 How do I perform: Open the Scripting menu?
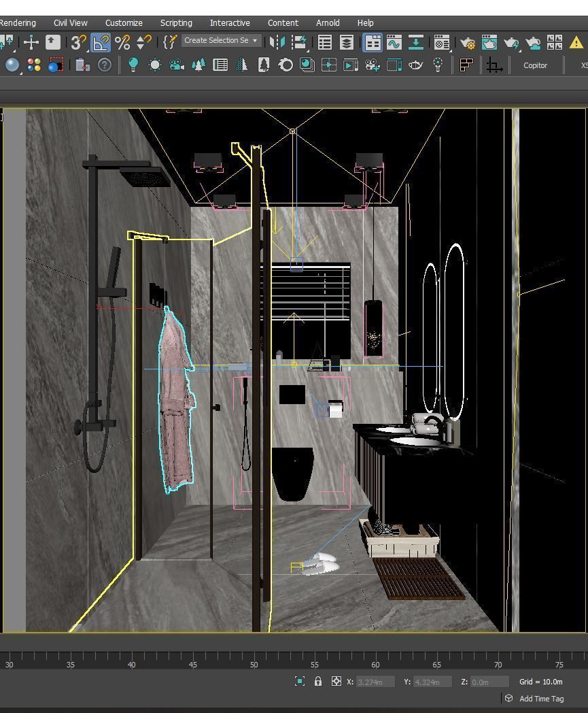[x=176, y=22]
